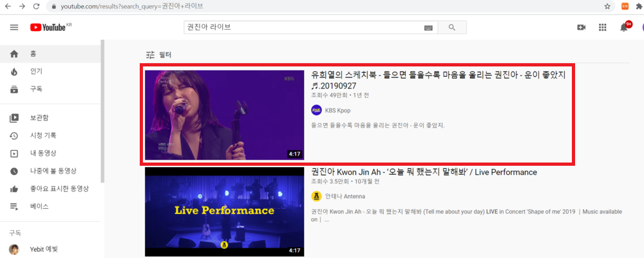Click the 조회수 3.5만회 view count text
This screenshot has height=258, width=644.
point(330,181)
